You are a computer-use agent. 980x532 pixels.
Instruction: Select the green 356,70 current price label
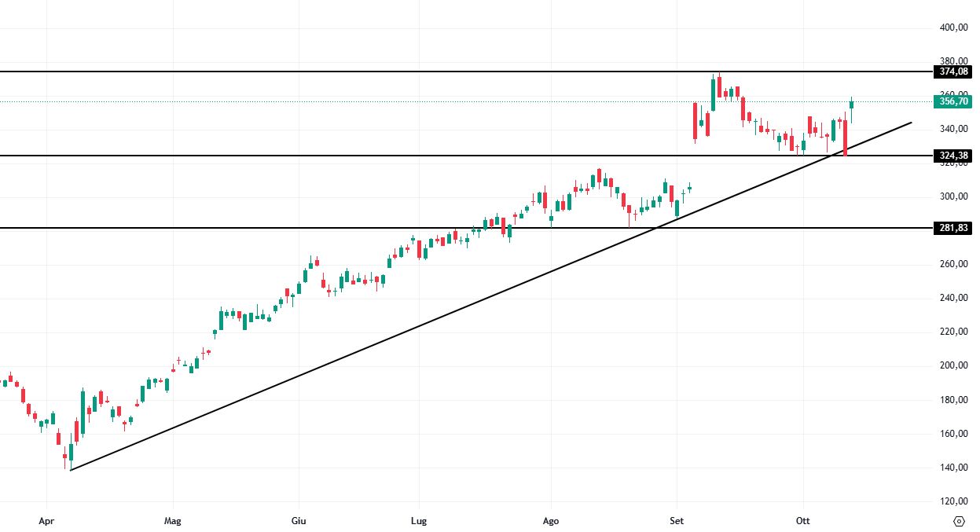coord(954,101)
